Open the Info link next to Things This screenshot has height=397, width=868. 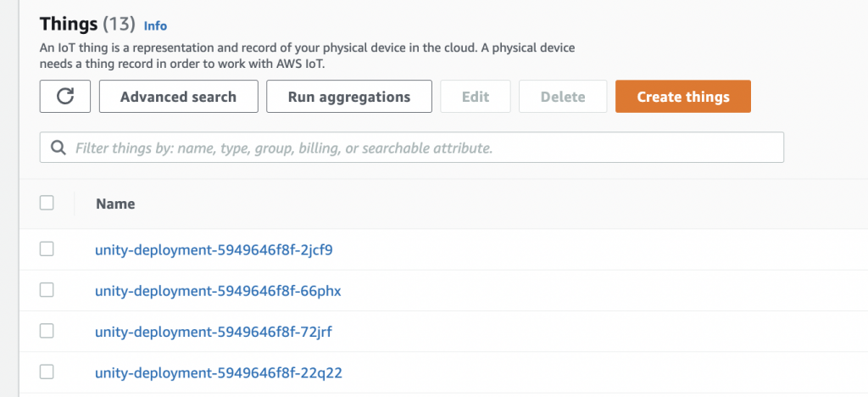pos(155,26)
